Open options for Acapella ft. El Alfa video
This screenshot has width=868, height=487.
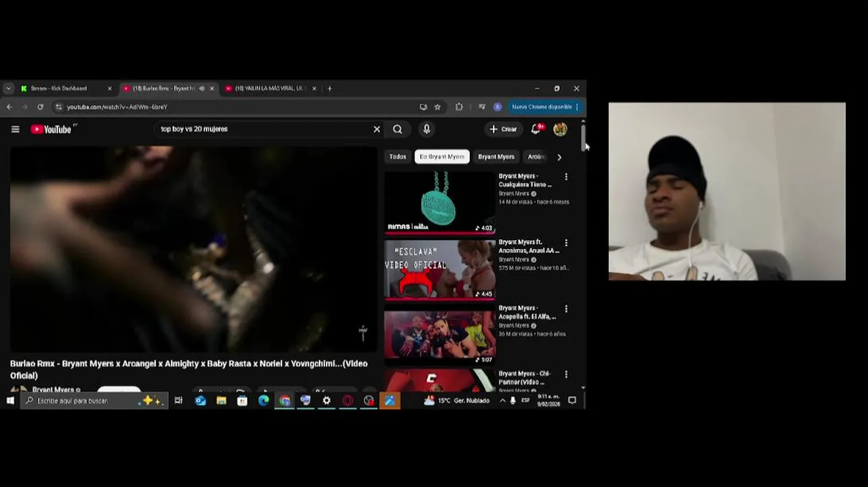click(566, 309)
